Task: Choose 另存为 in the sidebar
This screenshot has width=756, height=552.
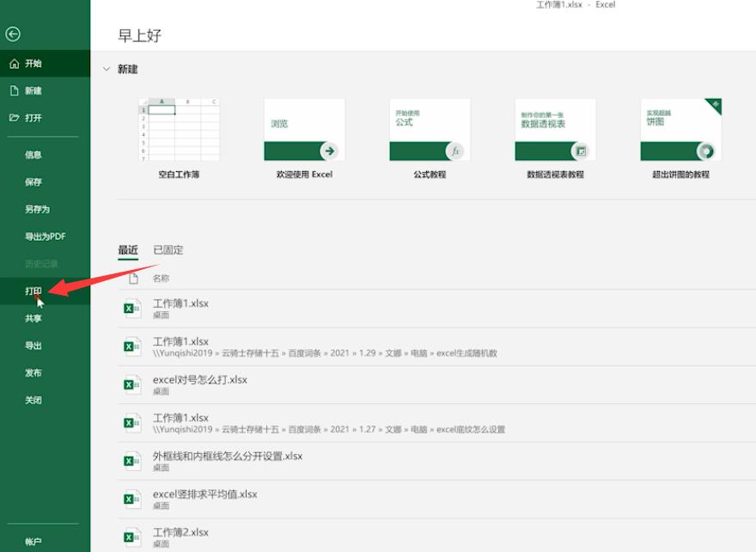Action: (45, 210)
